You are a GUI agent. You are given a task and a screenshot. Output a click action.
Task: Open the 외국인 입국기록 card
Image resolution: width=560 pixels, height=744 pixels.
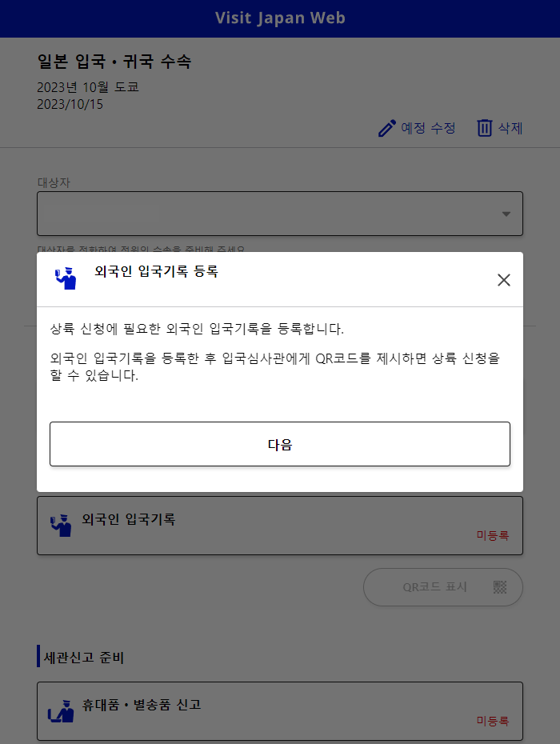tap(280, 526)
